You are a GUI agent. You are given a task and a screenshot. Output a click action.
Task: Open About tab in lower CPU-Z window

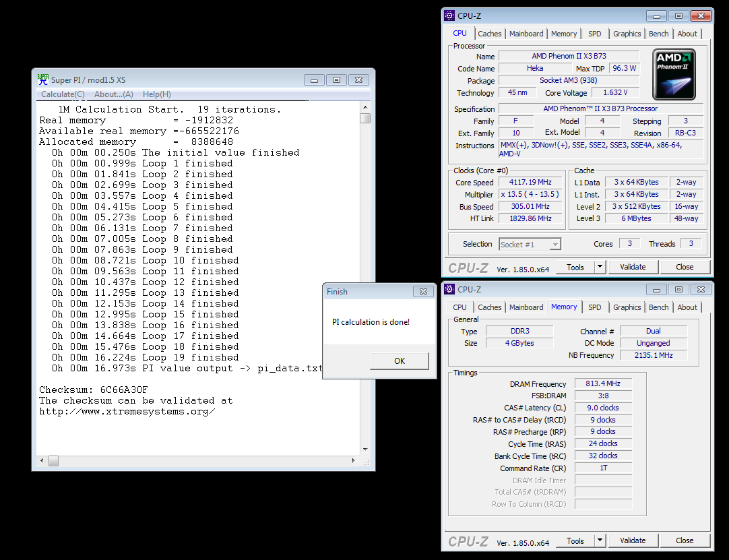(687, 307)
